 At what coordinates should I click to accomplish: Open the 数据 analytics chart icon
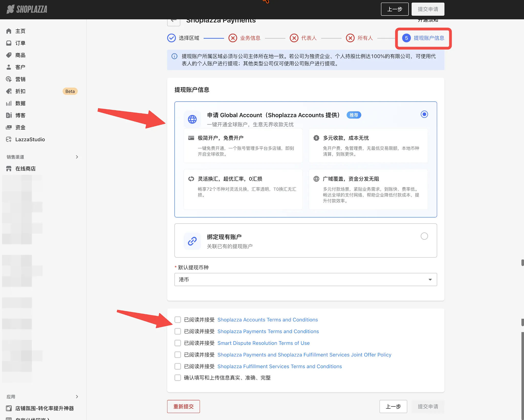coord(9,103)
